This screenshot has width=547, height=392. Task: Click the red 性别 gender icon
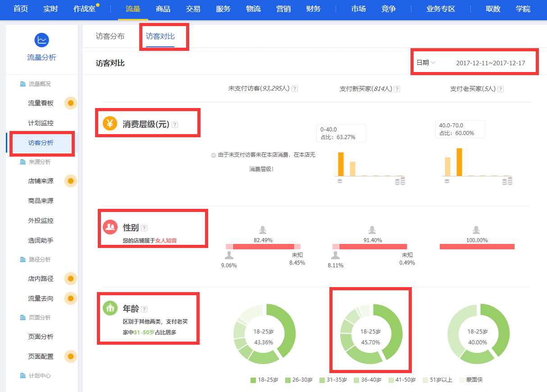(x=110, y=227)
